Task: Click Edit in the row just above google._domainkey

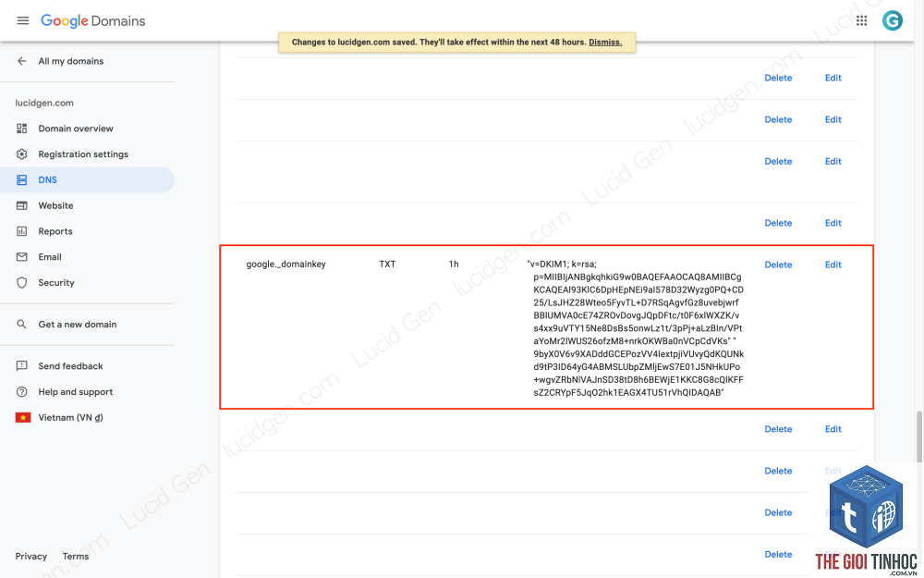Action: [833, 222]
